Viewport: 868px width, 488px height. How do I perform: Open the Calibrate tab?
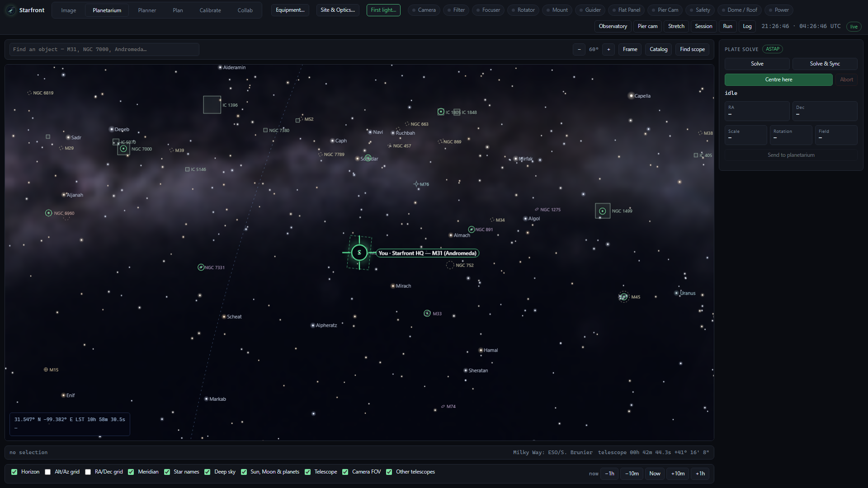(210, 10)
